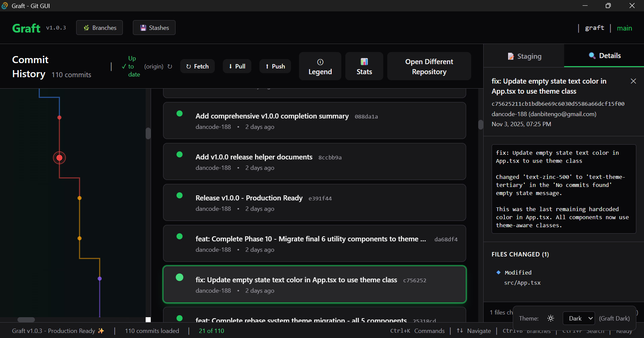Click the green dot on the 'Add v1.0.0 release helper' commit
The image size is (644, 338).
click(180, 154)
